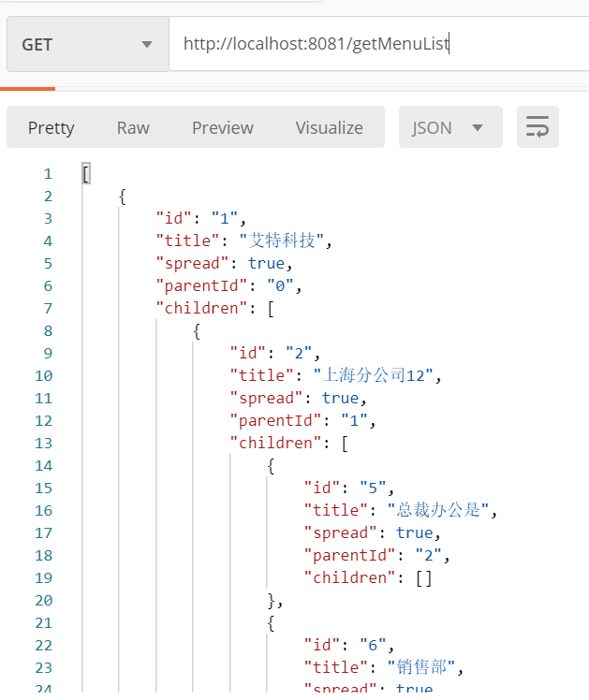The width and height of the screenshot is (589, 700).
Task: Click the getMenuList request URL field
Action: coord(379,44)
